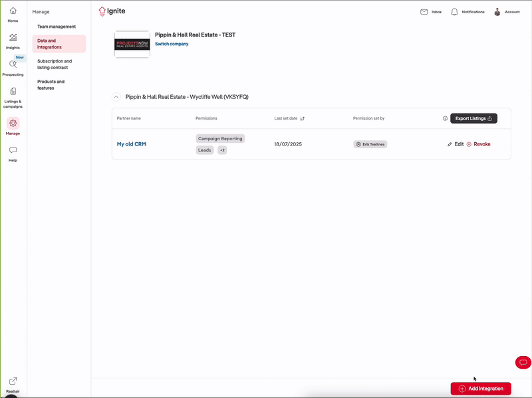532x398 pixels.
Task: Click the info icon beside Export Listings
Action: [445, 118]
